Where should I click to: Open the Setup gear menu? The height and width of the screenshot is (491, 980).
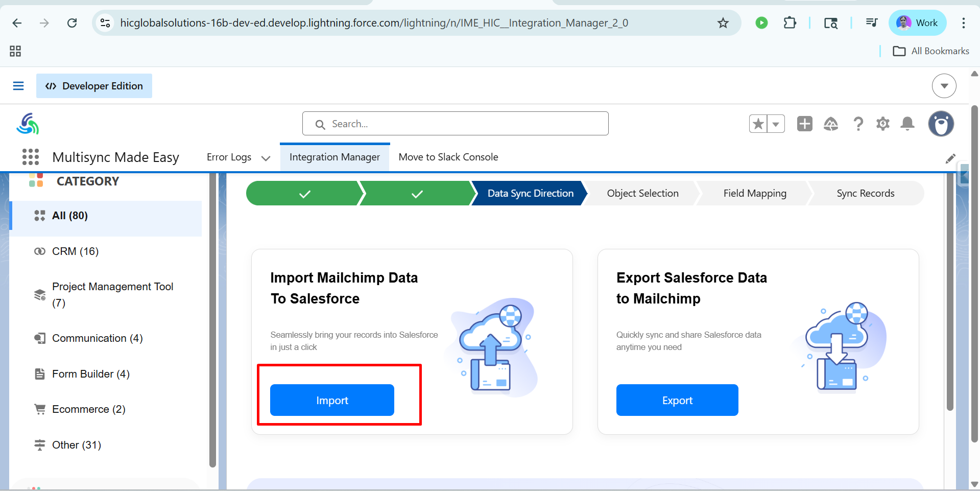click(x=882, y=124)
